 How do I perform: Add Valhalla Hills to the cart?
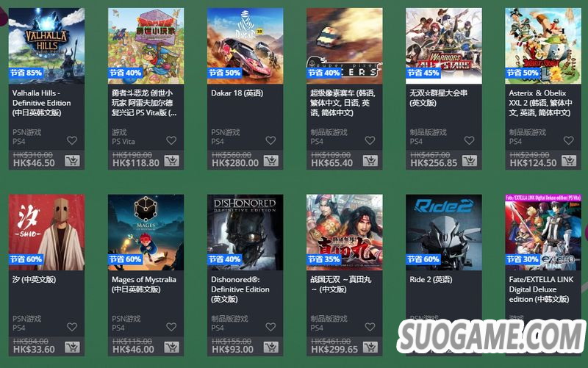(72, 161)
